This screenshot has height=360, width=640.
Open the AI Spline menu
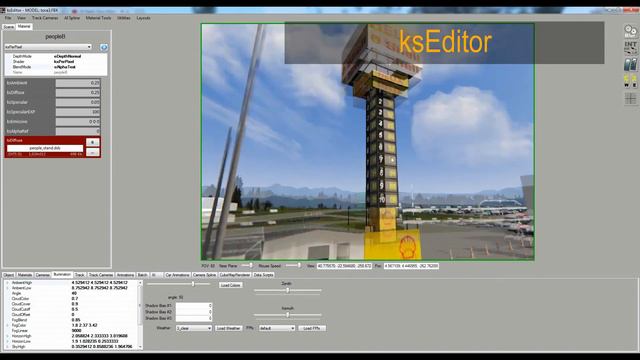click(72, 18)
